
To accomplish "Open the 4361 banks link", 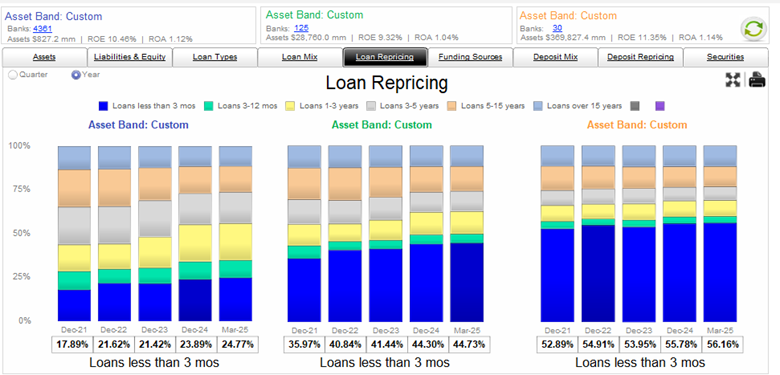I will pos(42,29).
